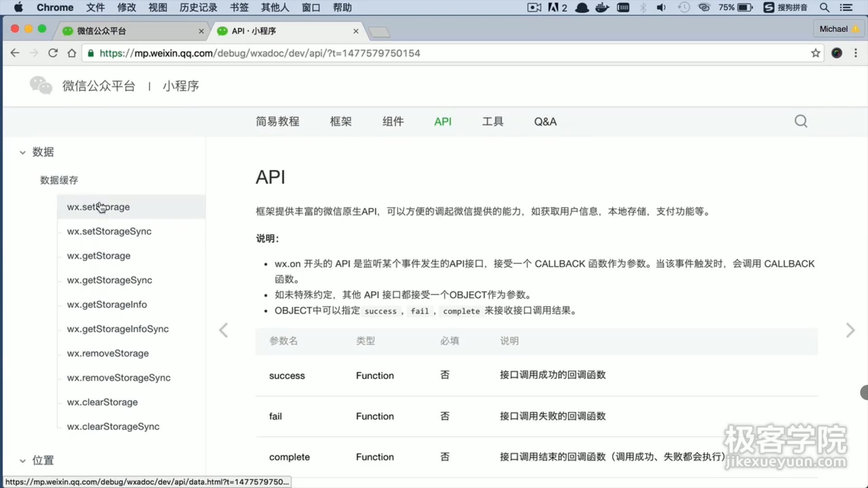The height and width of the screenshot is (488, 868).
Task: Open the Michael profile menu
Action: click(839, 28)
